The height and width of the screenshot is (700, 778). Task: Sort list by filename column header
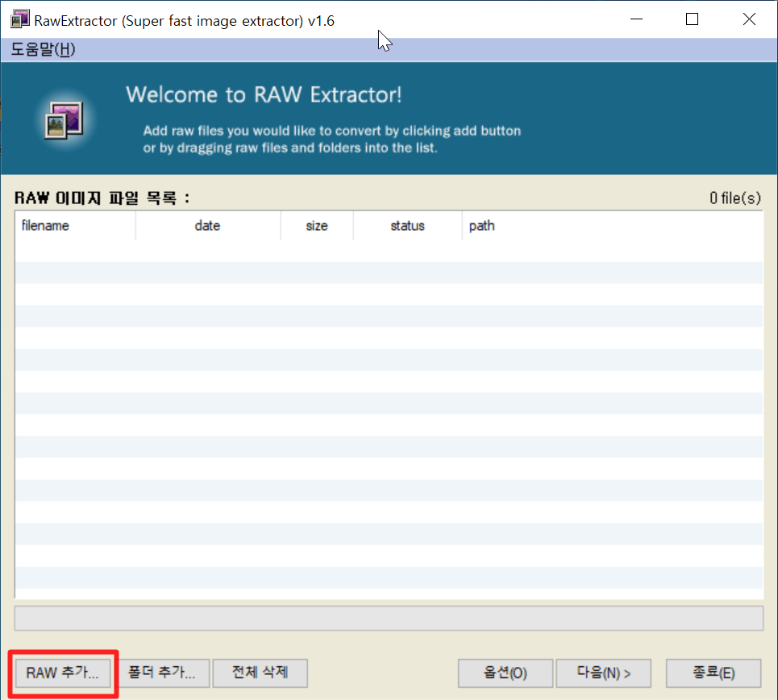76,226
